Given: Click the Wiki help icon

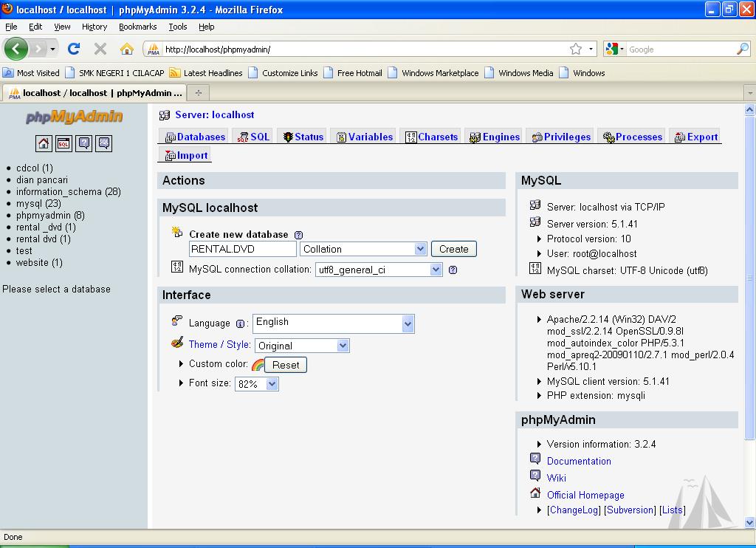Looking at the screenshot, I should pyautogui.click(x=535, y=476).
